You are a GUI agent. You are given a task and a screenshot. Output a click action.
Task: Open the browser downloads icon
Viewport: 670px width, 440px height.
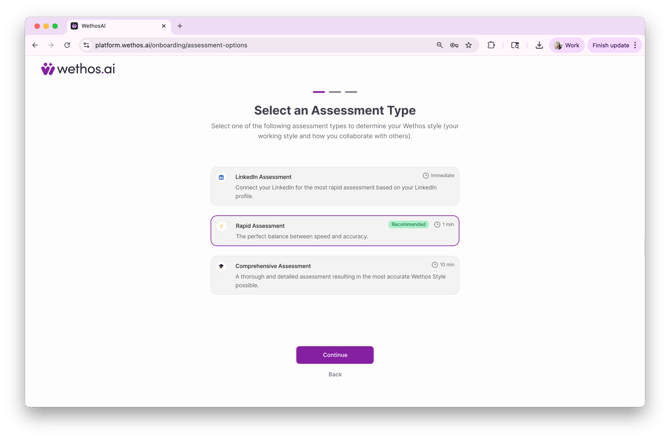point(539,45)
